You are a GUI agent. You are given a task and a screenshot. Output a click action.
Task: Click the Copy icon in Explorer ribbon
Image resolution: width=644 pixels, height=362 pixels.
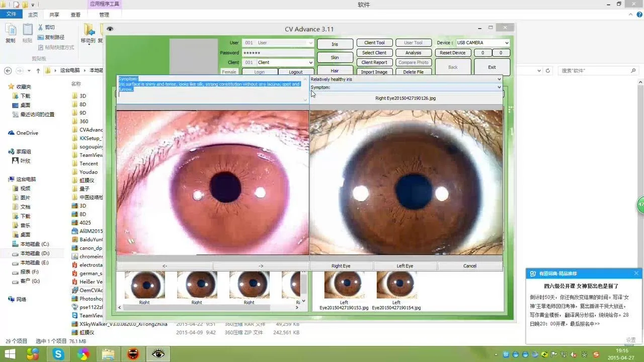point(11,30)
